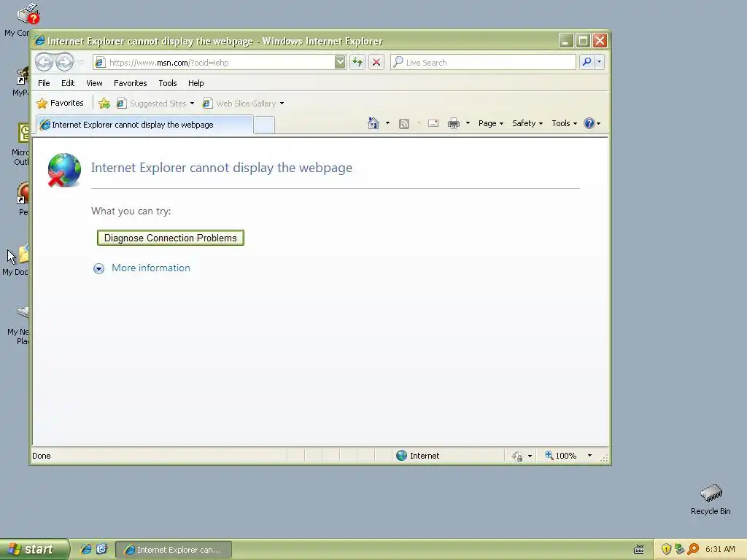
Task: Click Diagnose Connection Problems button
Action: (x=171, y=238)
